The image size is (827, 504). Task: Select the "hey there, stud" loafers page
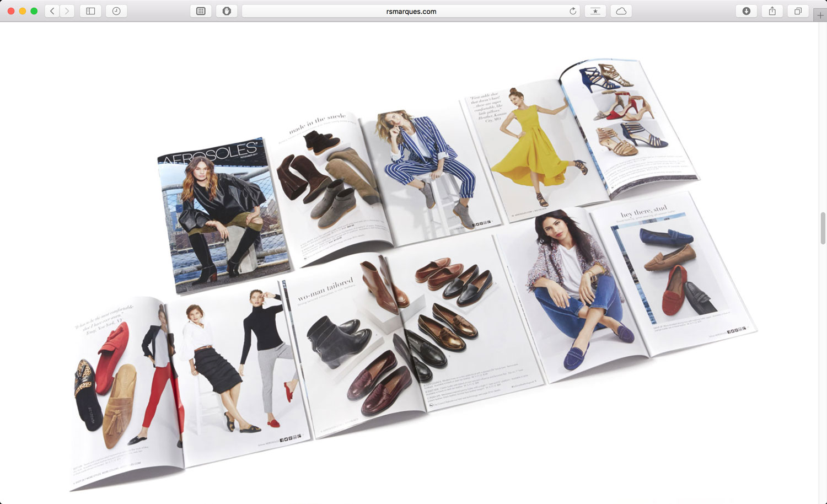[670, 270]
